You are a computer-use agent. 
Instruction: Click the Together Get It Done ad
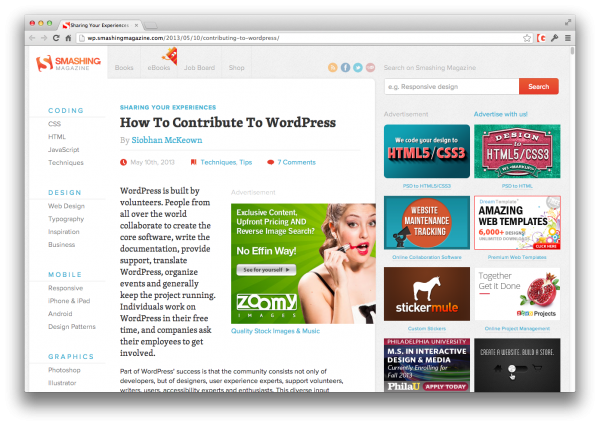(517, 294)
